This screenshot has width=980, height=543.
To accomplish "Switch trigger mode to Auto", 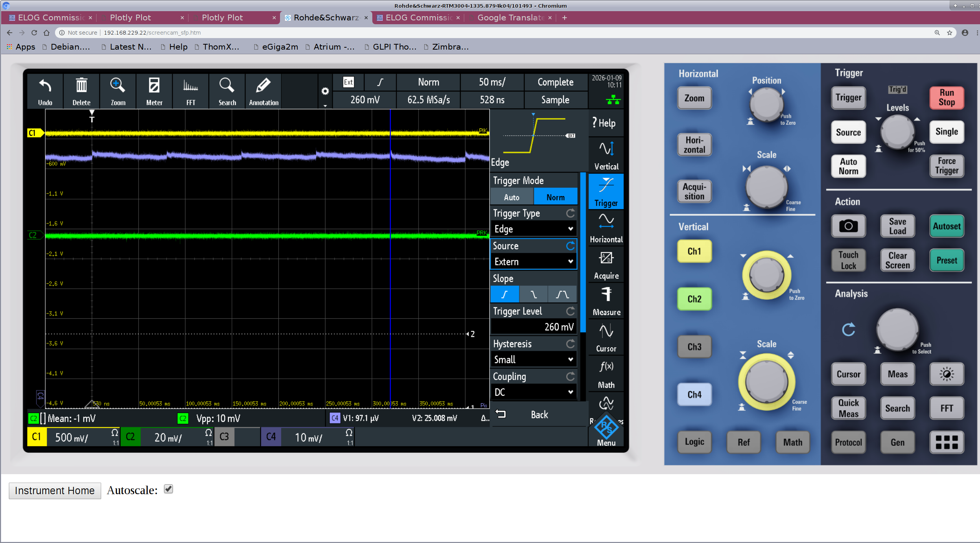I will (512, 197).
